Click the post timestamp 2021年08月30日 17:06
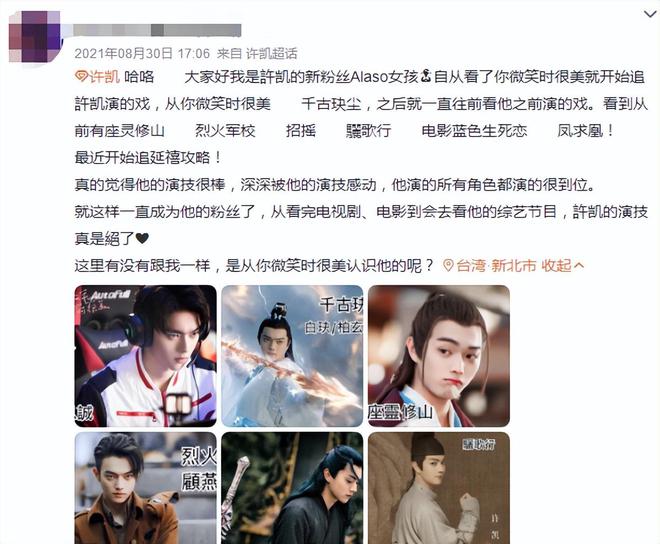 coord(142,53)
